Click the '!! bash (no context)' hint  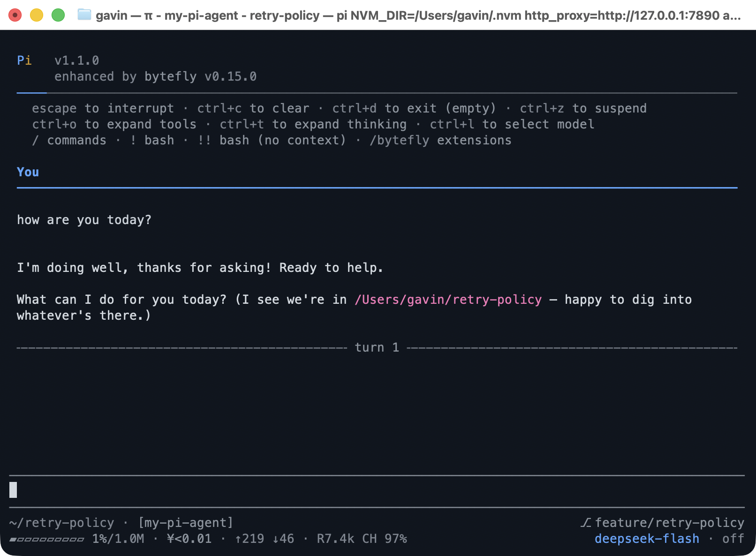point(272,140)
